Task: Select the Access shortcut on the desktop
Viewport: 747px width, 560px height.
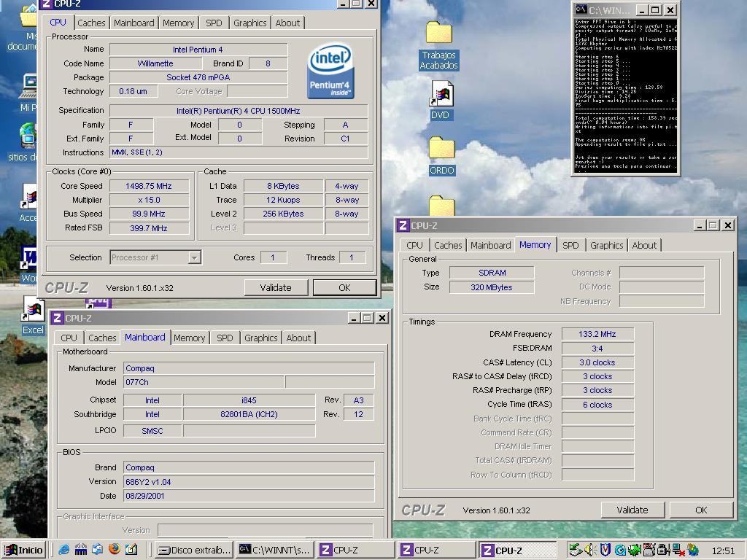Action: 28,203
